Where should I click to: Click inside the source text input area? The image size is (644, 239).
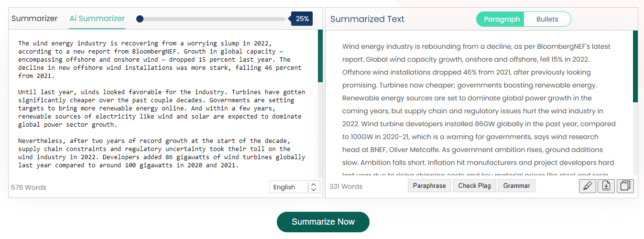tap(162, 105)
